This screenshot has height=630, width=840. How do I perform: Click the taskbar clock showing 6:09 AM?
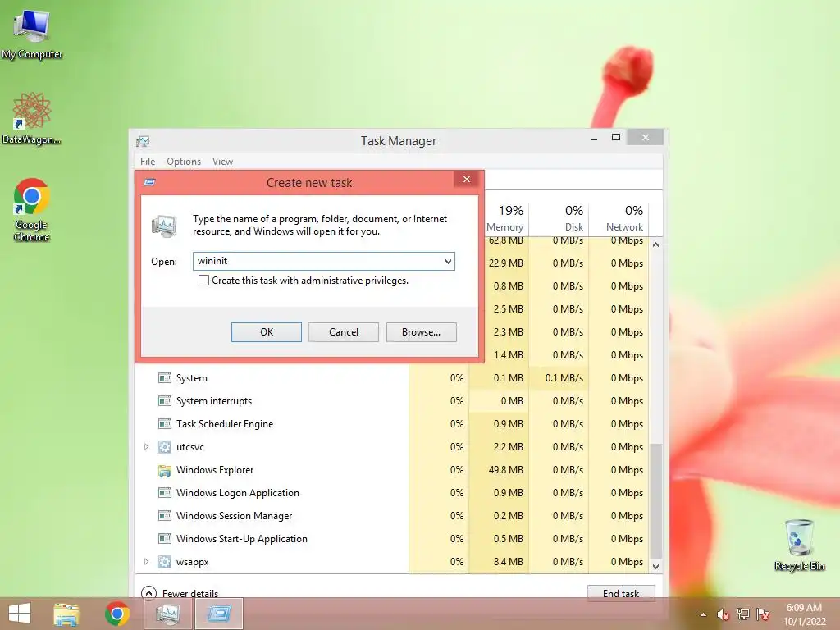pos(804,614)
